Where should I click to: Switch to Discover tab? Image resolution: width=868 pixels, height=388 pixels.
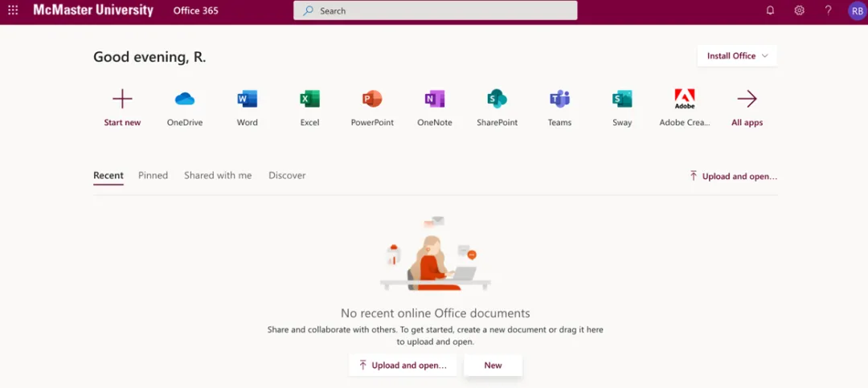287,175
